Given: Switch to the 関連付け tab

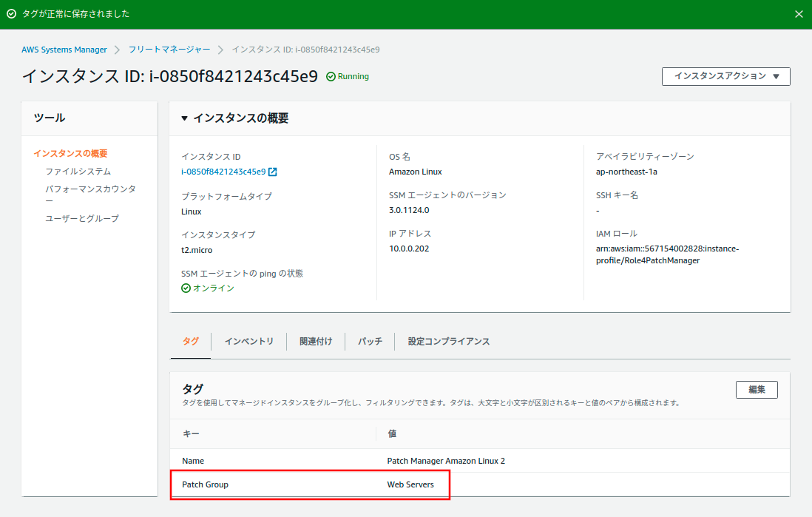Looking at the screenshot, I should click(x=316, y=341).
